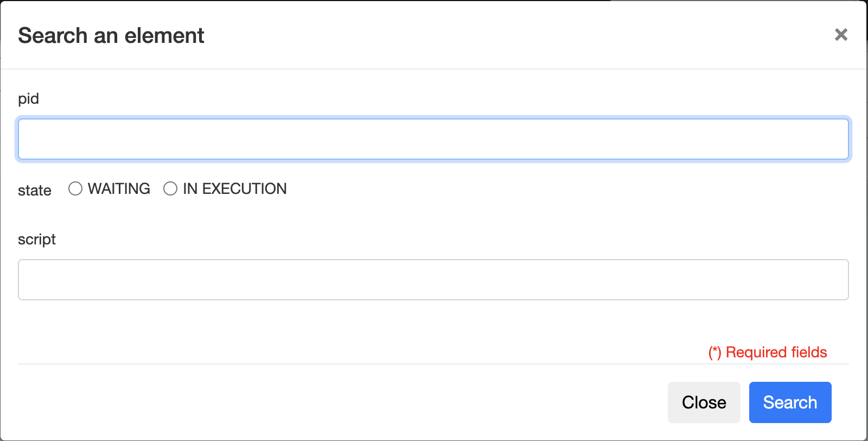Dismiss the dialog with the X icon
This screenshot has height=441, width=868.
(841, 35)
